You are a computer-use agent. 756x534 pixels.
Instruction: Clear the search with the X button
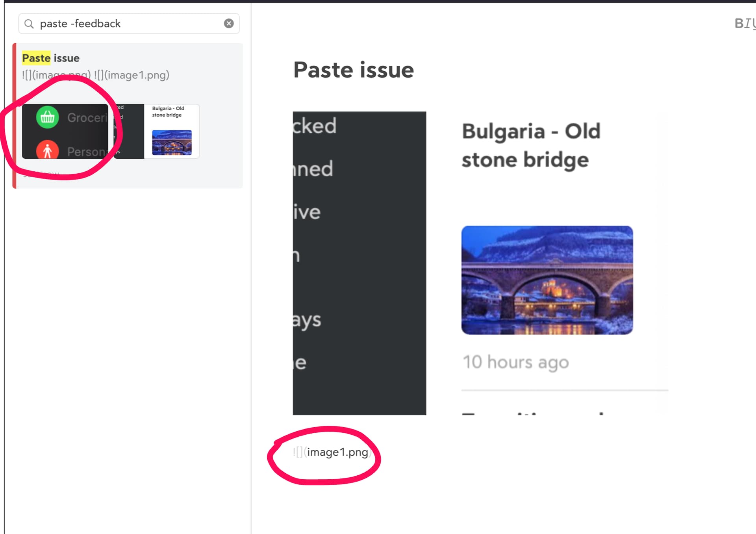click(x=229, y=24)
